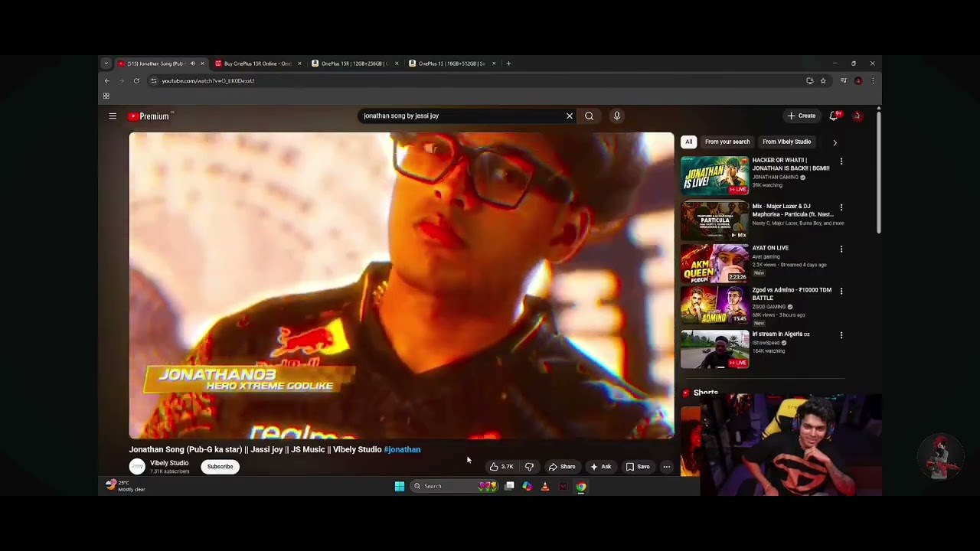Screen dimensions: 980x551
Task: Open the AYAT ON LIVE thumbnail
Action: click(715, 263)
